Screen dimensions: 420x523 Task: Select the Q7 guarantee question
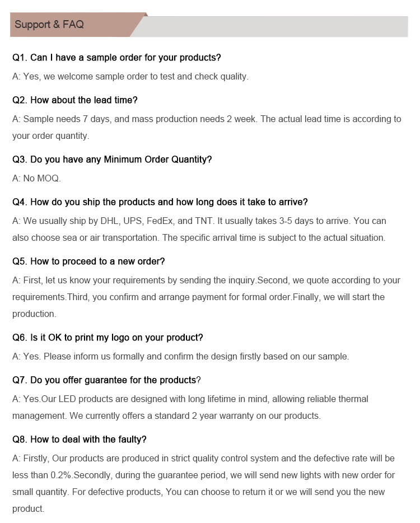pos(106,380)
